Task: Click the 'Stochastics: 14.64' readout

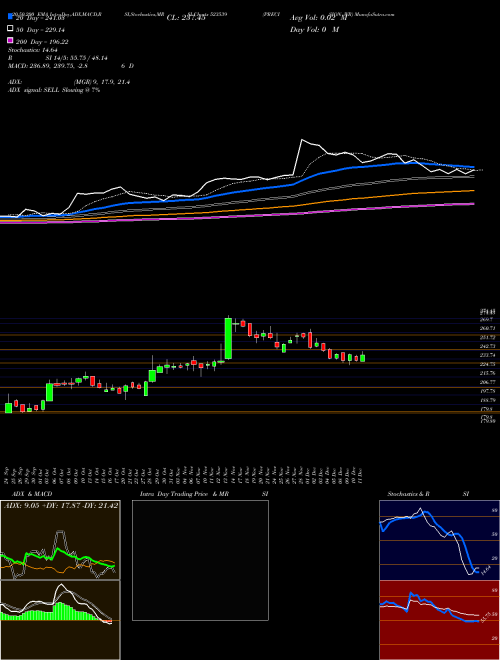Action: 32,50
